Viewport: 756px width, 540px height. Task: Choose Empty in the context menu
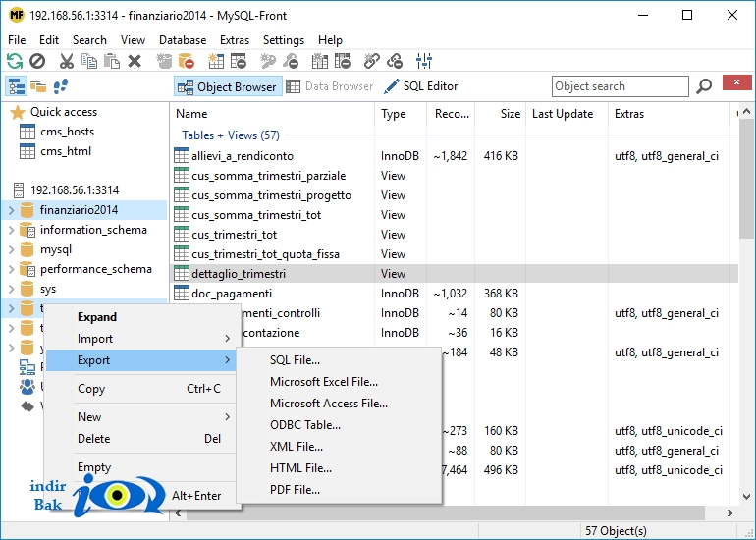(142, 467)
